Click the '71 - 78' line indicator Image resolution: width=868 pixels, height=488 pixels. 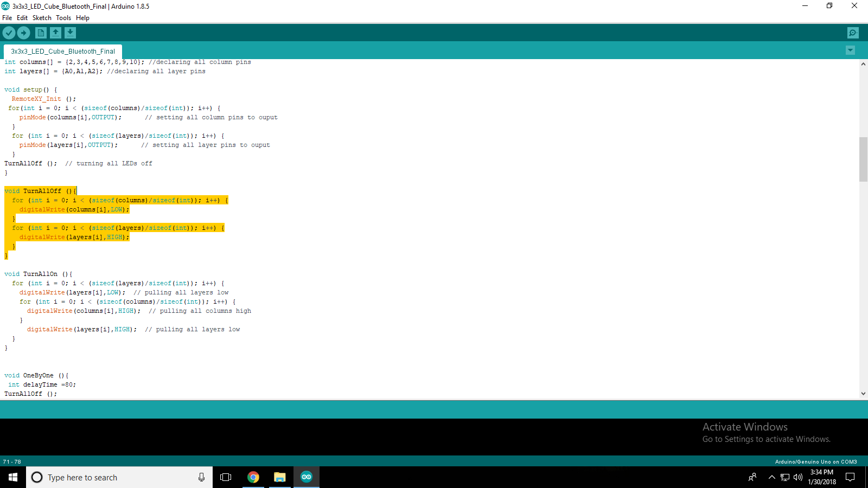[12, 462]
